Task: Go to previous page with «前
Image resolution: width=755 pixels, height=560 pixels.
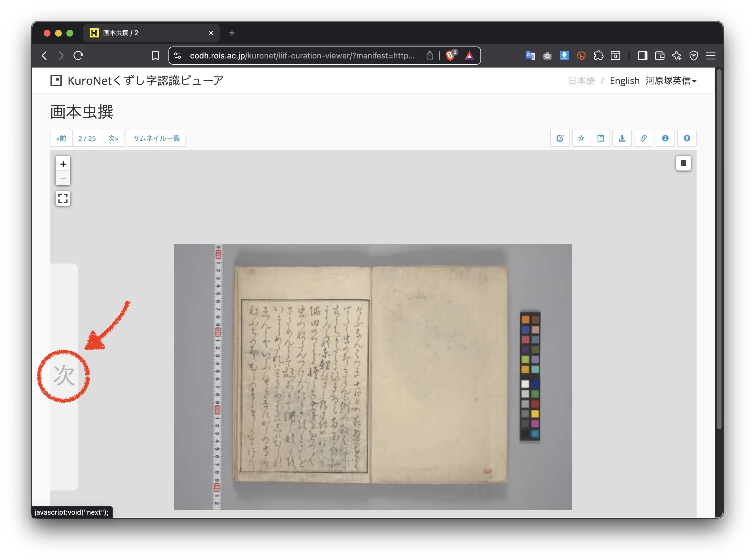Action: (61, 138)
